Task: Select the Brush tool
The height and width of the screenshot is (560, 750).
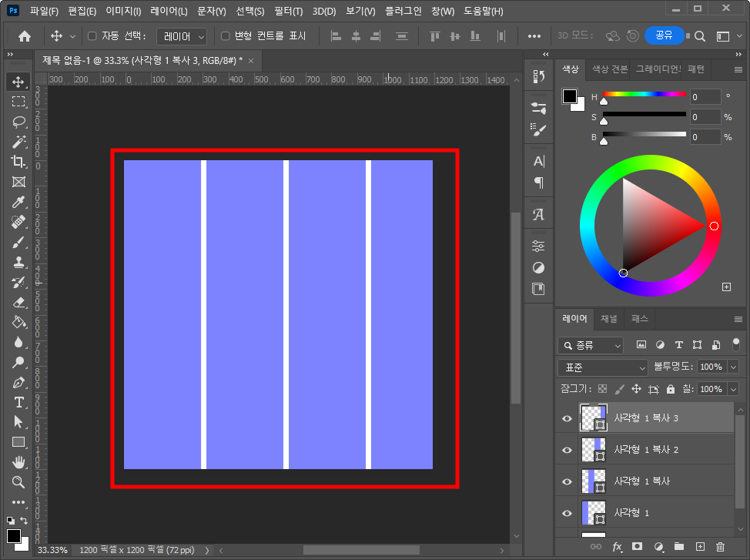Action: pos(18,242)
